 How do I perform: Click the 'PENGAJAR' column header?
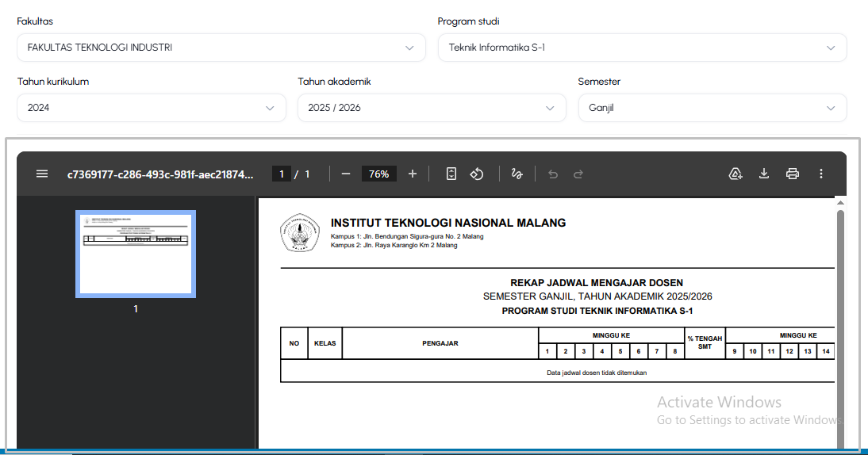coord(440,343)
